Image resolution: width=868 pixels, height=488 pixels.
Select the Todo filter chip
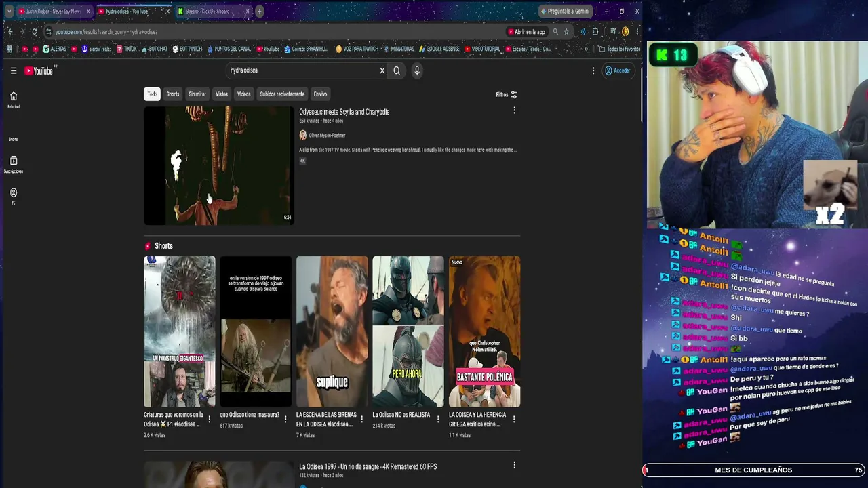(152, 94)
